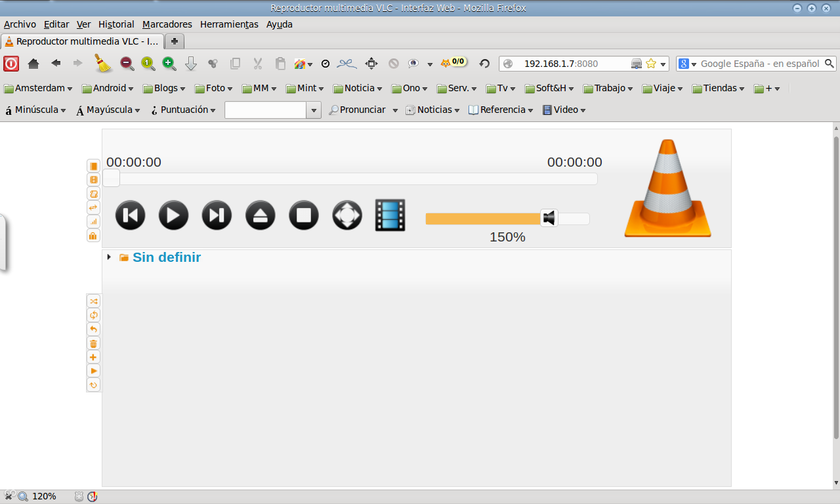Click the 120% zoom level in status bar
The image size is (840, 504).
coord(44,496)
